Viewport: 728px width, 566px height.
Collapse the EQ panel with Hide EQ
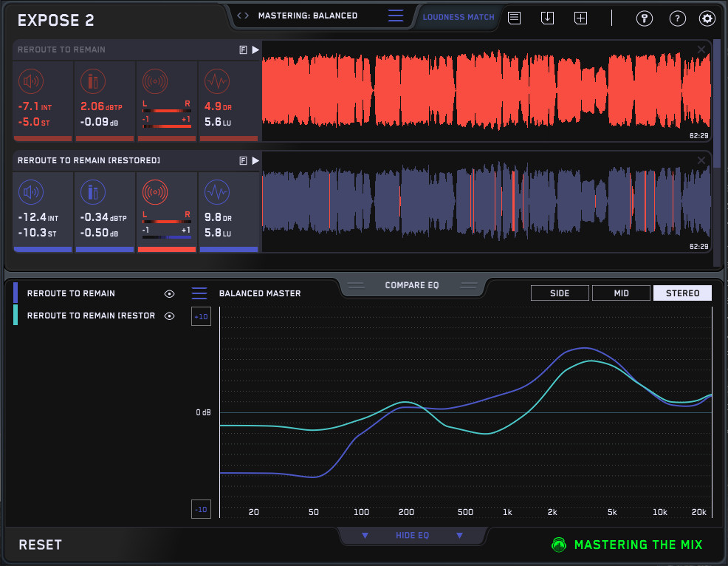pyautogui.click(x=411, y=535)
